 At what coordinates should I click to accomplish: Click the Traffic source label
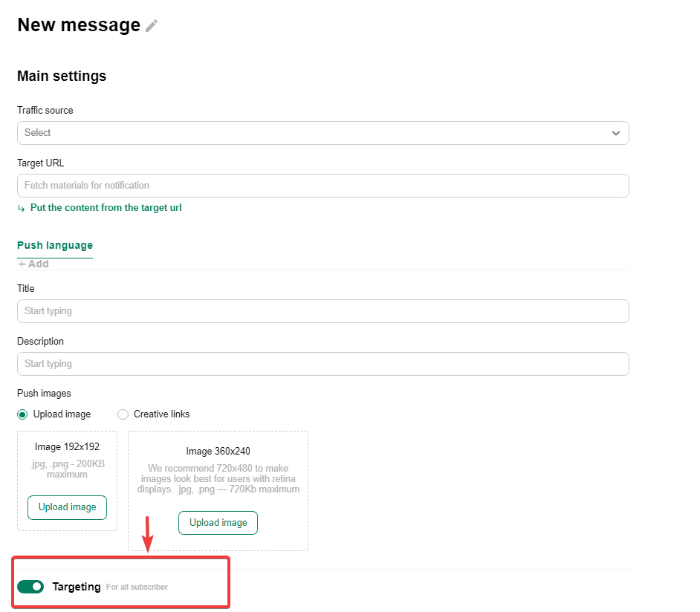[45, 110]
